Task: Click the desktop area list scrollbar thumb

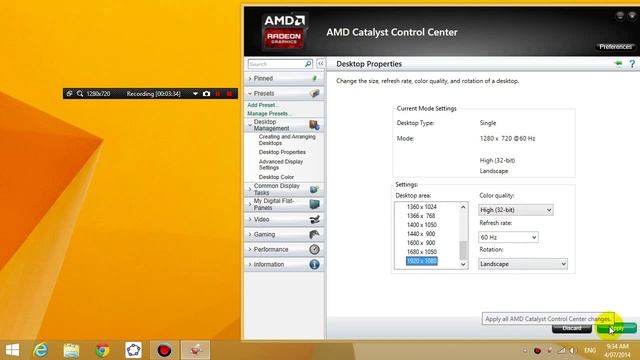Action: coord(463,250)
